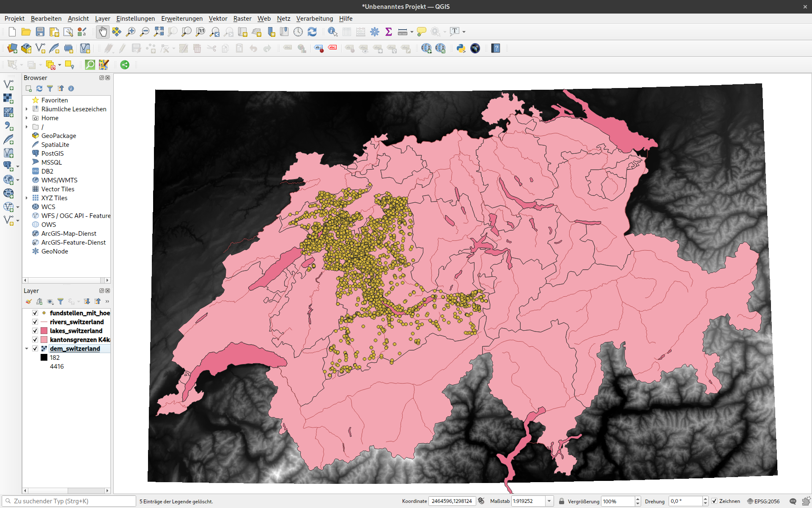
Task: Collapse the dem_switzerland layer legend
Action: (x=27, y=348)
